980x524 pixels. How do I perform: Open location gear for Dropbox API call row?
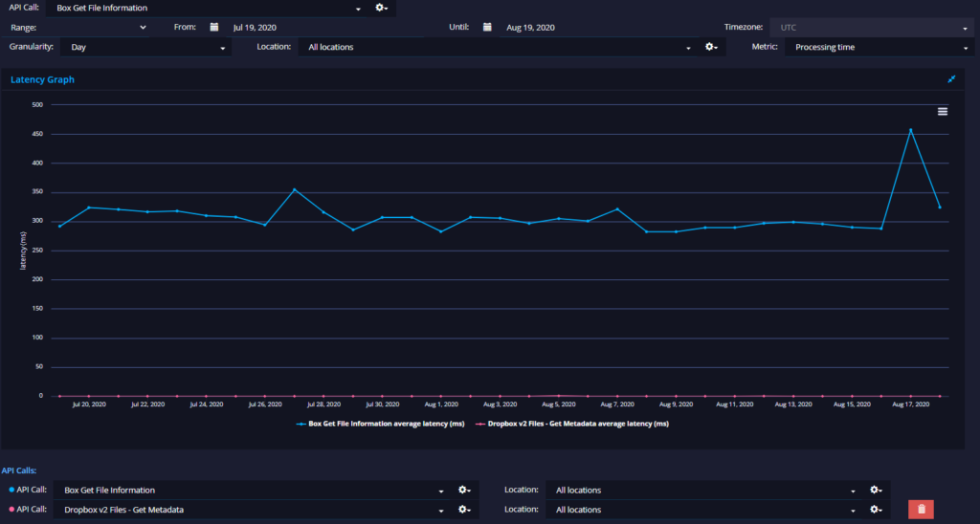coord(876,510)
